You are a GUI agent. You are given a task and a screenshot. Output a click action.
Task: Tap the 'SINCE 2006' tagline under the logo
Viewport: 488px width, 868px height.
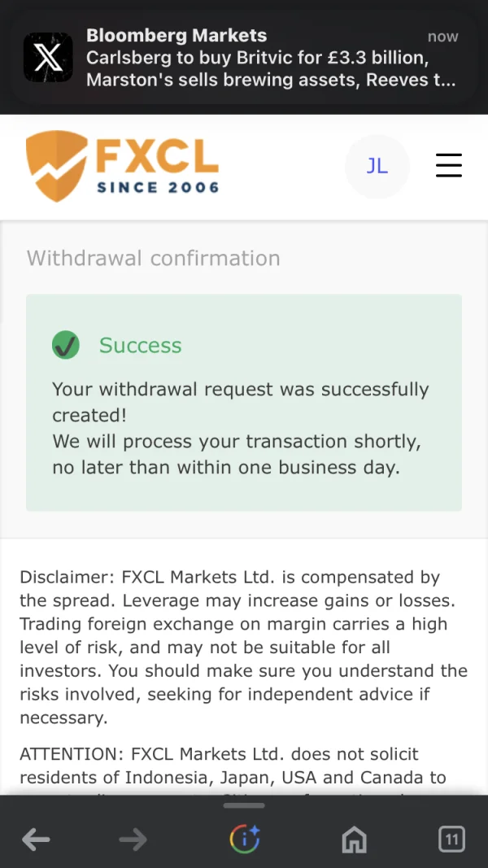click(158, 187)
